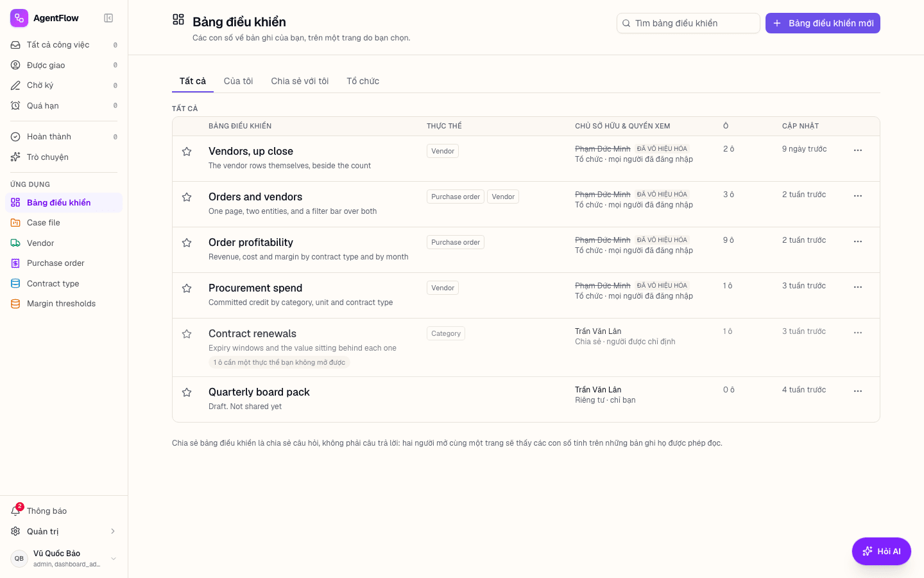Click the AgentFlow logo icon

[19, 18]
